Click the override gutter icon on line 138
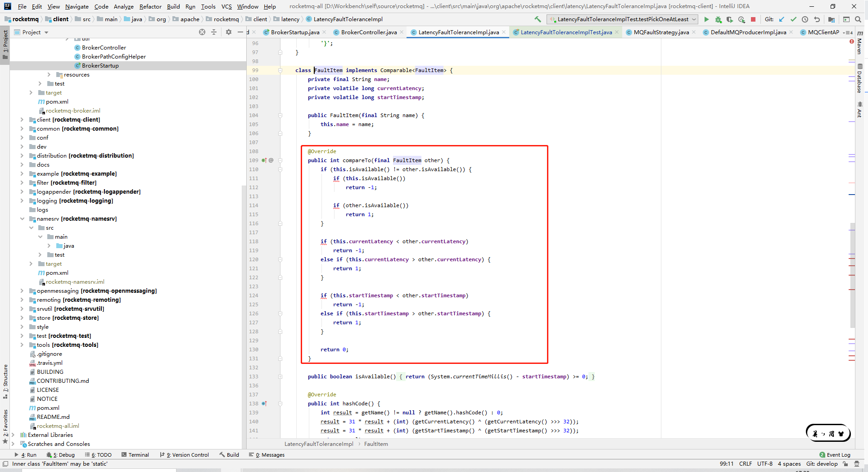Image resolution: width=868 pixels, height=472 pixels. click(x=264, y=404)
